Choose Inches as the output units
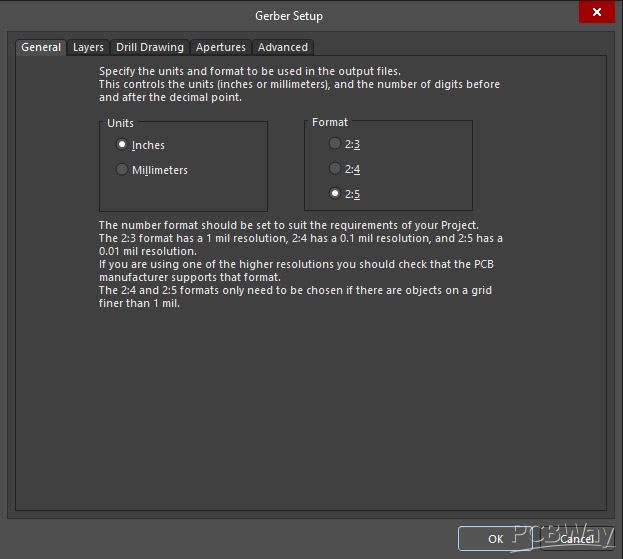623x559 pixels. tap(122, 145)
